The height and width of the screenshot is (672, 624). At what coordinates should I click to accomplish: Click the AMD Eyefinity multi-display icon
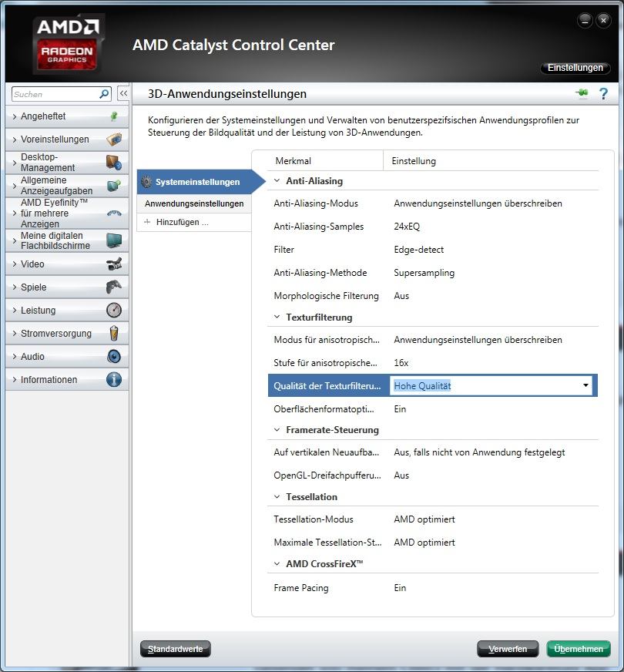click(x=114, y=213)
